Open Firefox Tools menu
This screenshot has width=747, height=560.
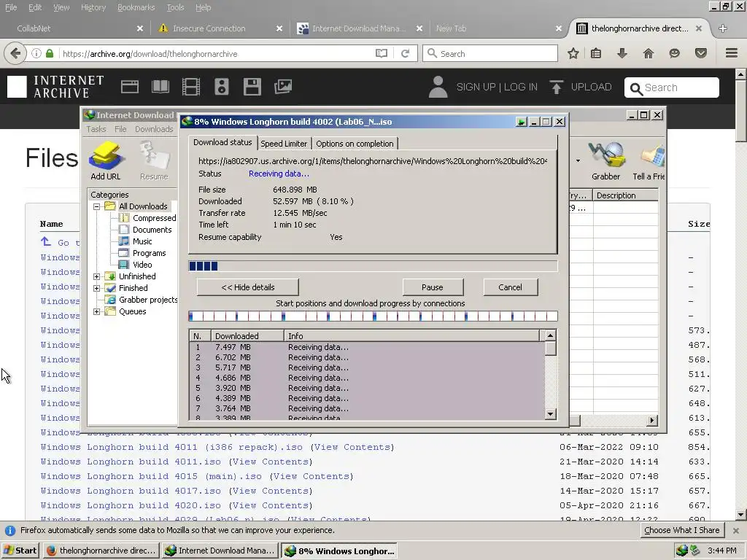(175, 7)
